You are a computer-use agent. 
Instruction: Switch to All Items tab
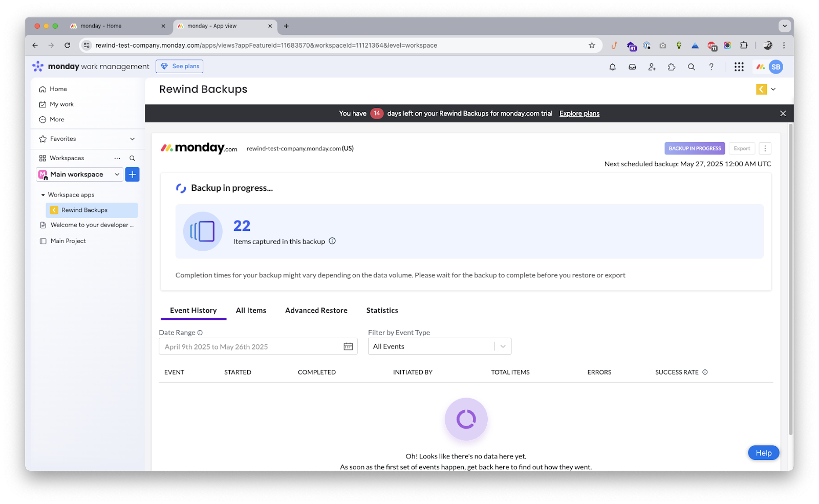pos(251,311)
